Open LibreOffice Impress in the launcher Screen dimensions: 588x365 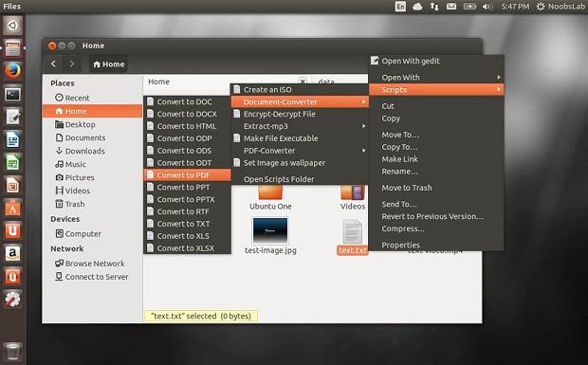(x=12, y=185)
